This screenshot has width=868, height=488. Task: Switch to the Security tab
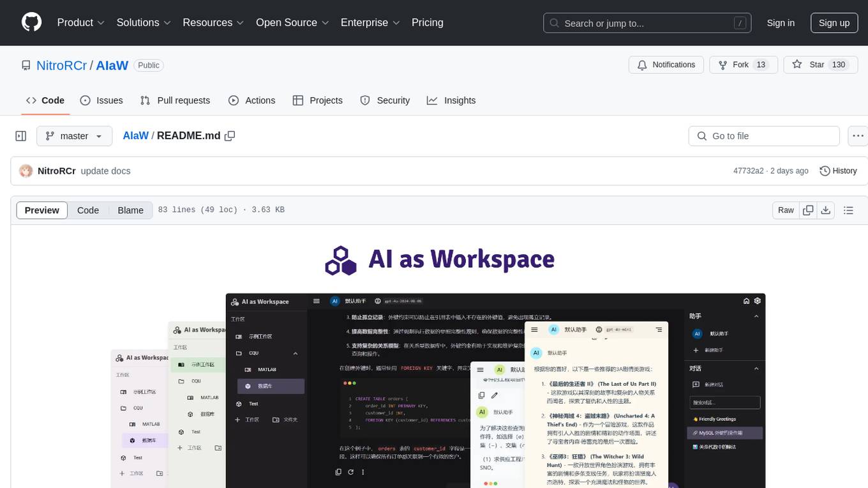[385, 100]
